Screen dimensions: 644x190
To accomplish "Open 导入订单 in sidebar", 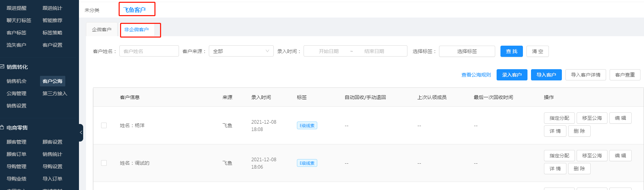I will 52,179.
